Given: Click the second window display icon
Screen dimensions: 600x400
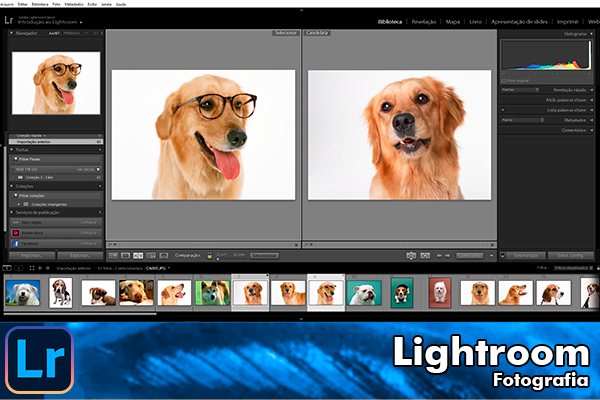Looking at the screenshot, I should click(18, 268).
